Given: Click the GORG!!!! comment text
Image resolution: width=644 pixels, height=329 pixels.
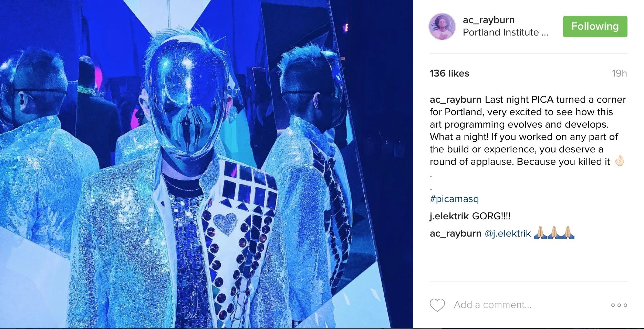Looking at the screenshot, I should click(x=491, y=216).
